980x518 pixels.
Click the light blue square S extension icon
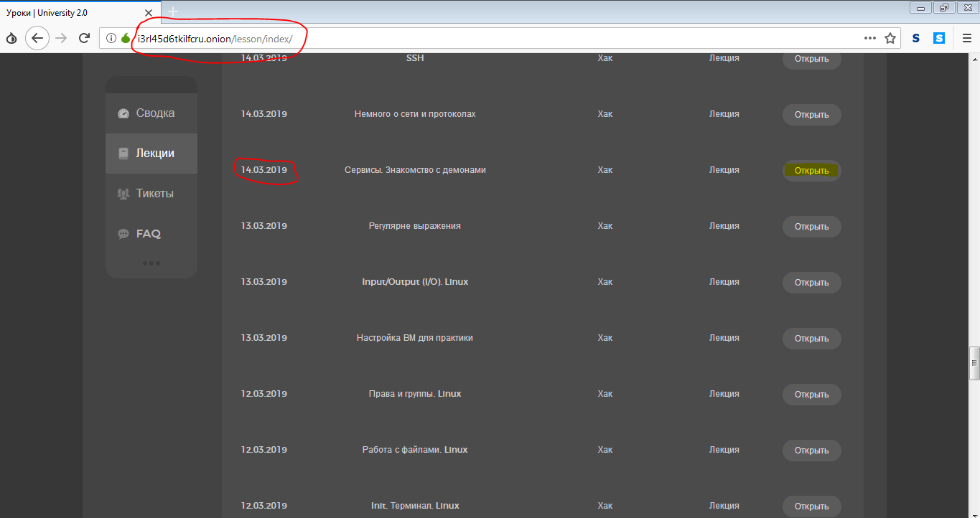[939, 38]
